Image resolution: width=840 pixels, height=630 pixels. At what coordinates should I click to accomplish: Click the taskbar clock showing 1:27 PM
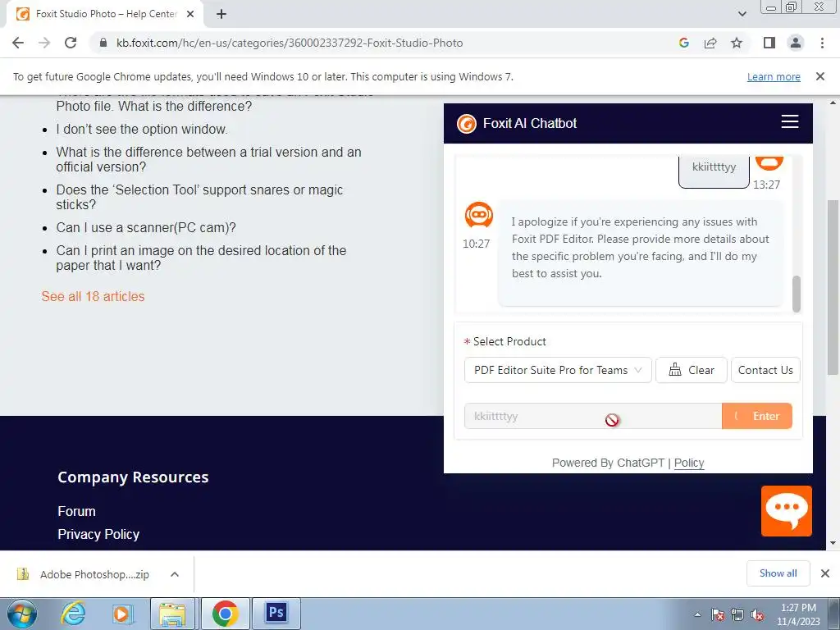pos(798,614)
